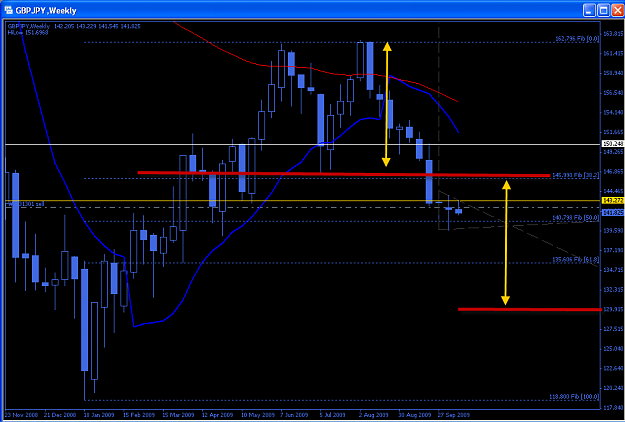Click the GBPJPY,Weekly title text
The image size is (625, 422).
click(45, 10)
